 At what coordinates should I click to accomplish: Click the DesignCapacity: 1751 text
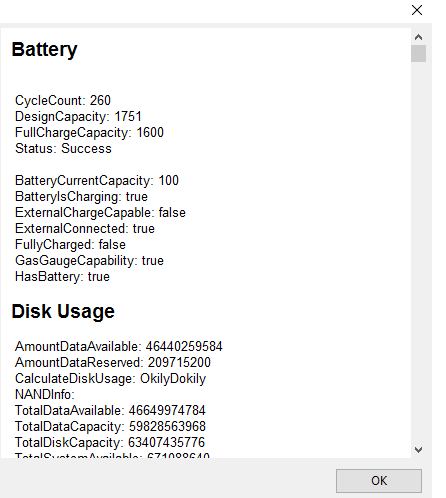pyautogui.click(x=78, y=116)
